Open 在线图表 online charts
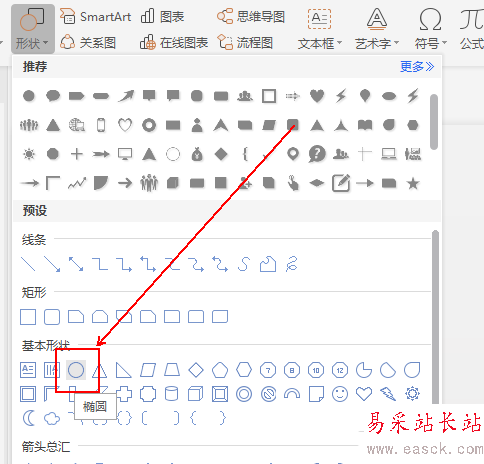Viewport: 484px width, 464px height. tap(174, 43)
